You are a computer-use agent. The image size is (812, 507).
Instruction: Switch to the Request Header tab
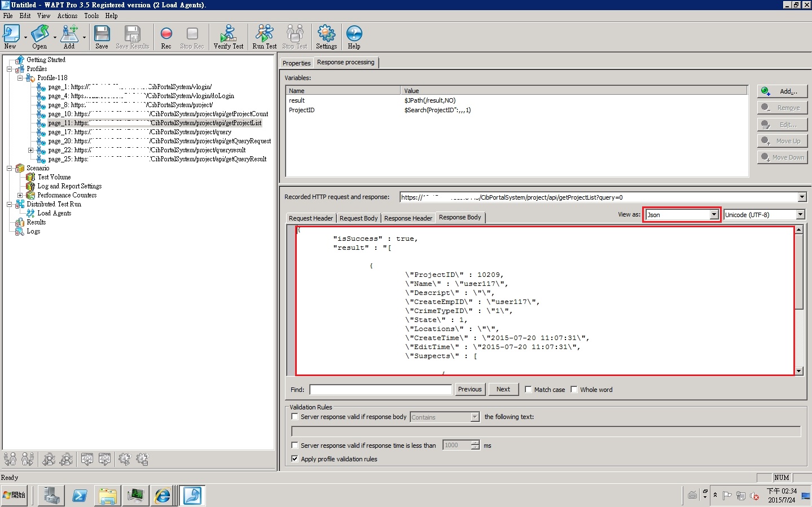[310, 218]
